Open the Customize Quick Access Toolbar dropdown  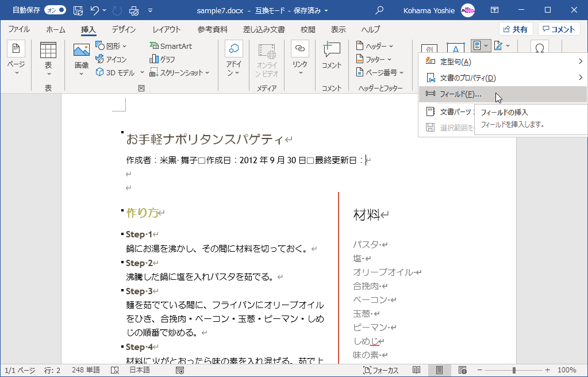(151, 10)
